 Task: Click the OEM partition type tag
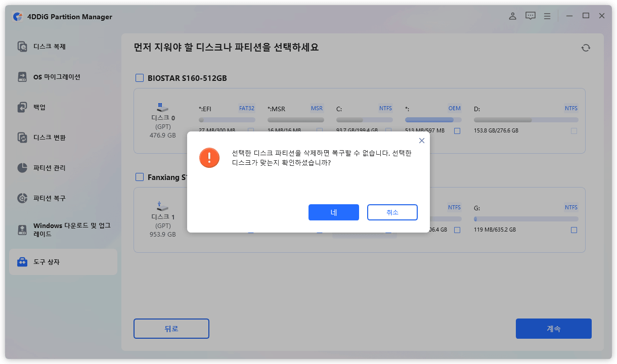click(x=454, y=108)
